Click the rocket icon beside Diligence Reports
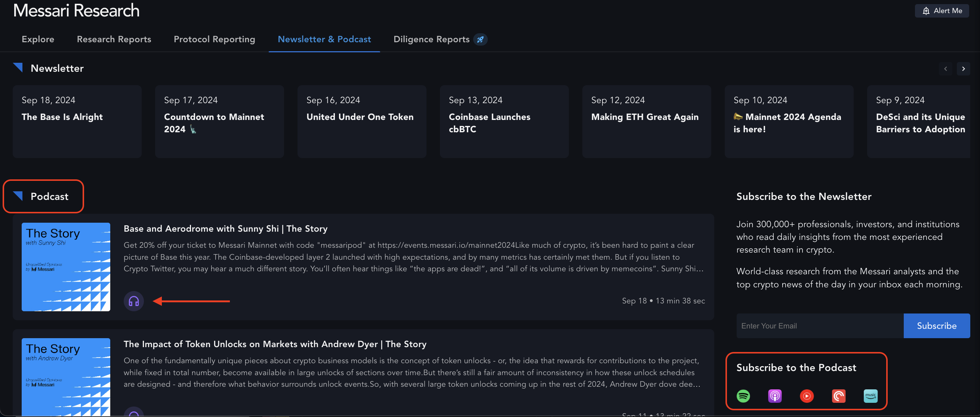The image size is (980, 417). 480,39
